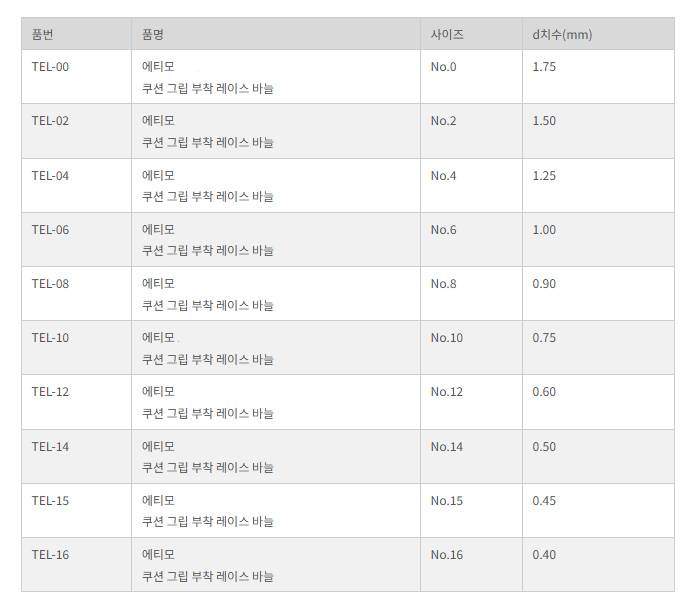Viewport: 697px width, 616px height.
Task: Click the 사이즈 column header
Action: pyautogui.click(x=471, y=34)
